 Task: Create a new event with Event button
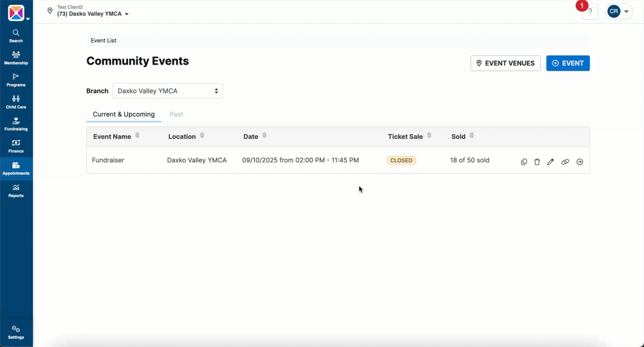pos(568,63)
